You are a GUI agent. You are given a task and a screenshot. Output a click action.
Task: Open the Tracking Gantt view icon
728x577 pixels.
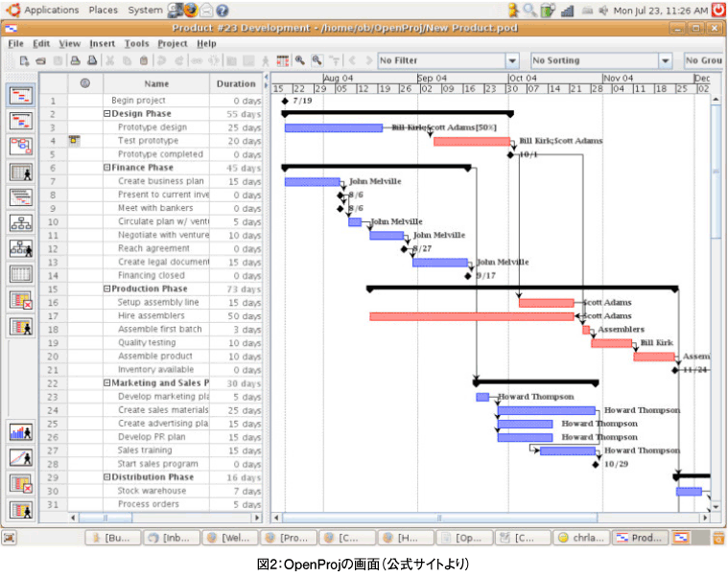coord(21,121)
